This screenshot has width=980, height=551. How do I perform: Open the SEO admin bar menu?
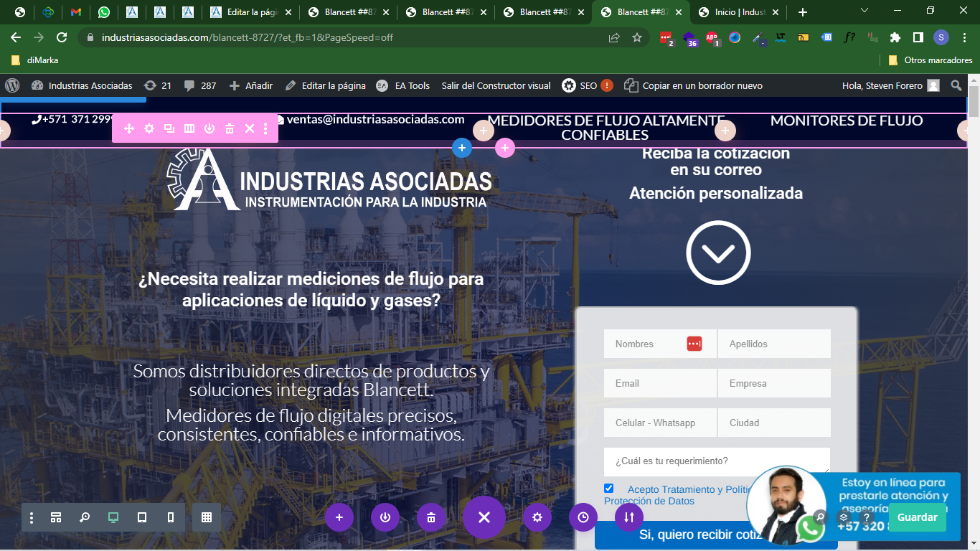[x=588, y=85]
